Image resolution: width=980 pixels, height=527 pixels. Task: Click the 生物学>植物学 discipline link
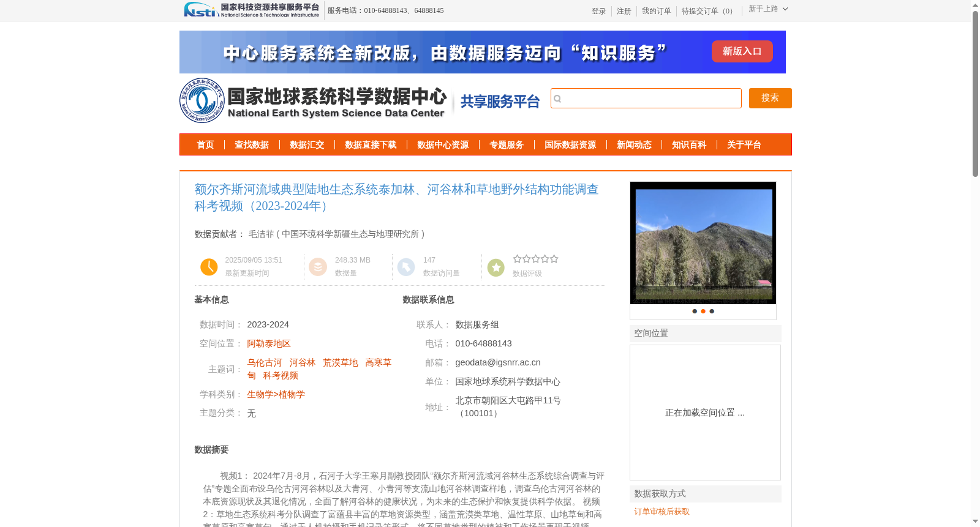[x=276, y=394]
